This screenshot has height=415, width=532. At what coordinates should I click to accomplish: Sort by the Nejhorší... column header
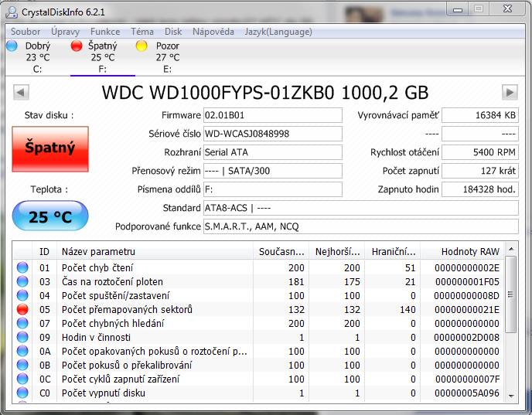[x=337, y=252]
